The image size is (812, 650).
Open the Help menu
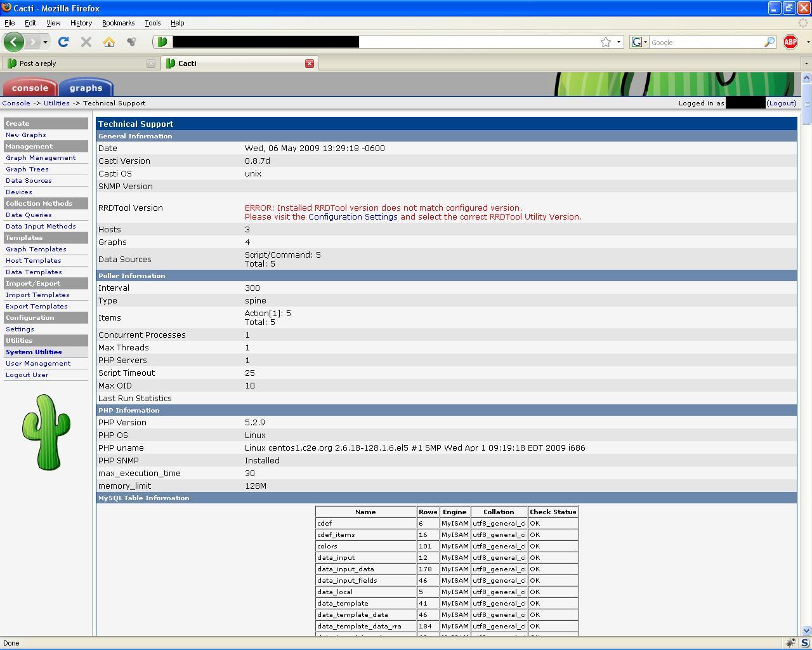click(178, 23)
